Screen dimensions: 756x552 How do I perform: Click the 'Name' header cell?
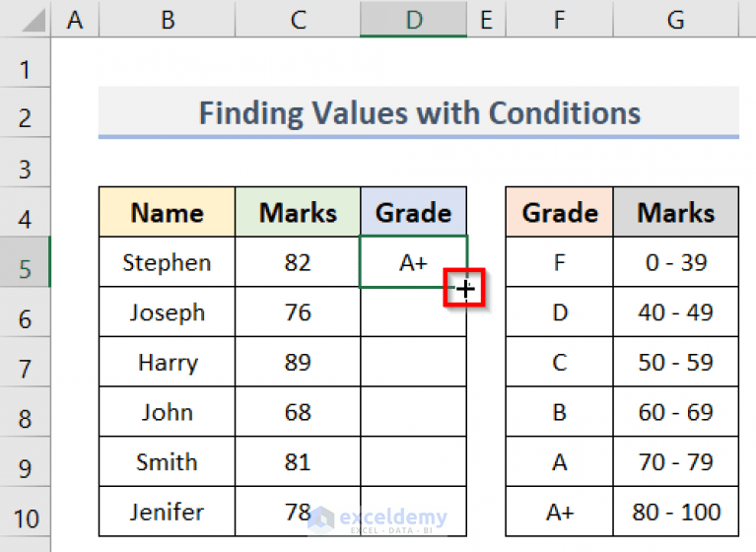click(168, 212)
